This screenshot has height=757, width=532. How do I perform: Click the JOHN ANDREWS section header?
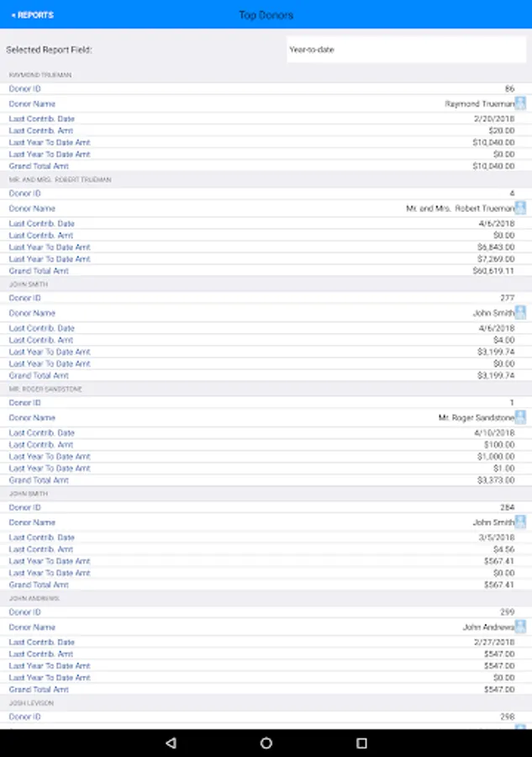point(34,599)
